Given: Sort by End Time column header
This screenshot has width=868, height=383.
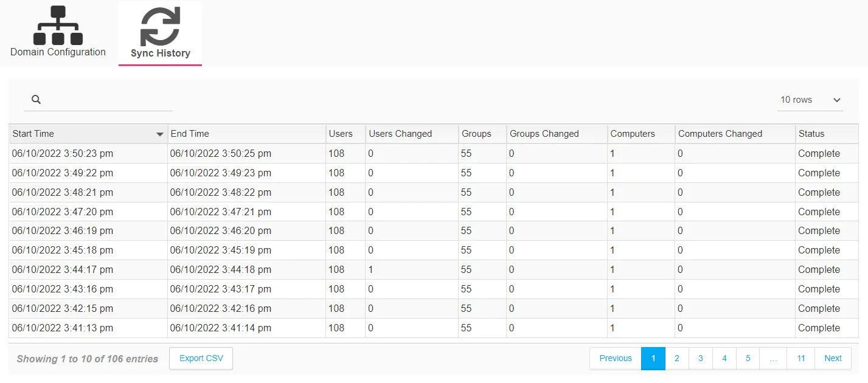Looking at the screenshot, I should (x=246, y=134).
